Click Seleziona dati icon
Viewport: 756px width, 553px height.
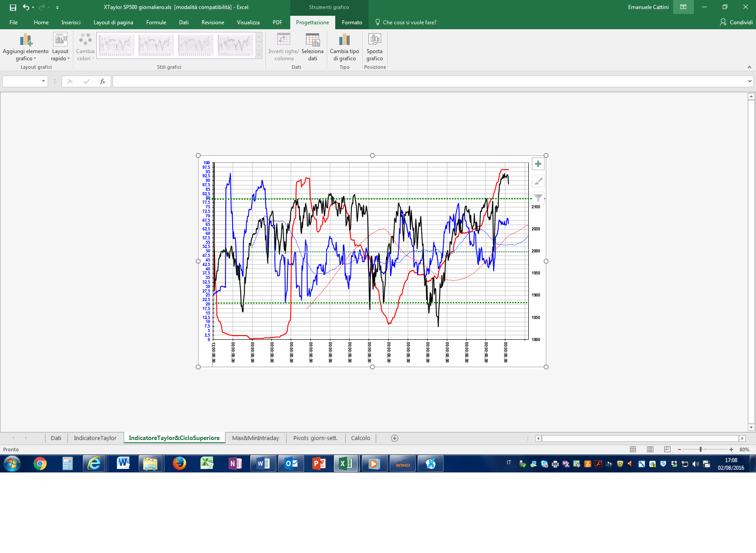click(312, 47)
